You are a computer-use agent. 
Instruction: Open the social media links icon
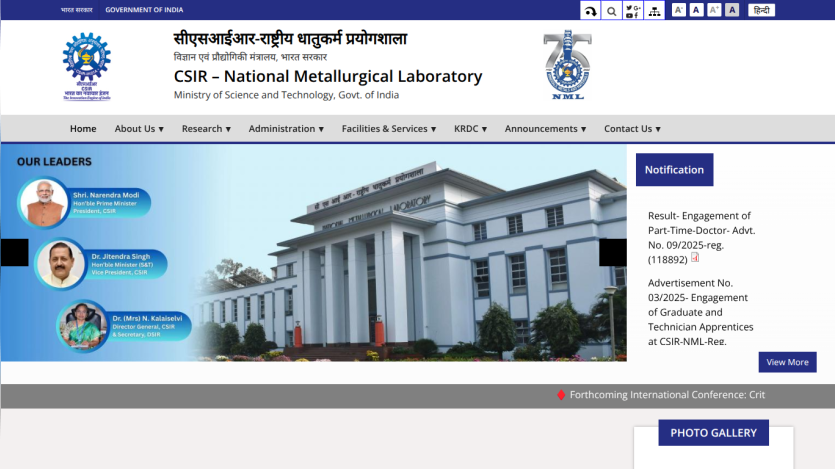coord(633,11)
